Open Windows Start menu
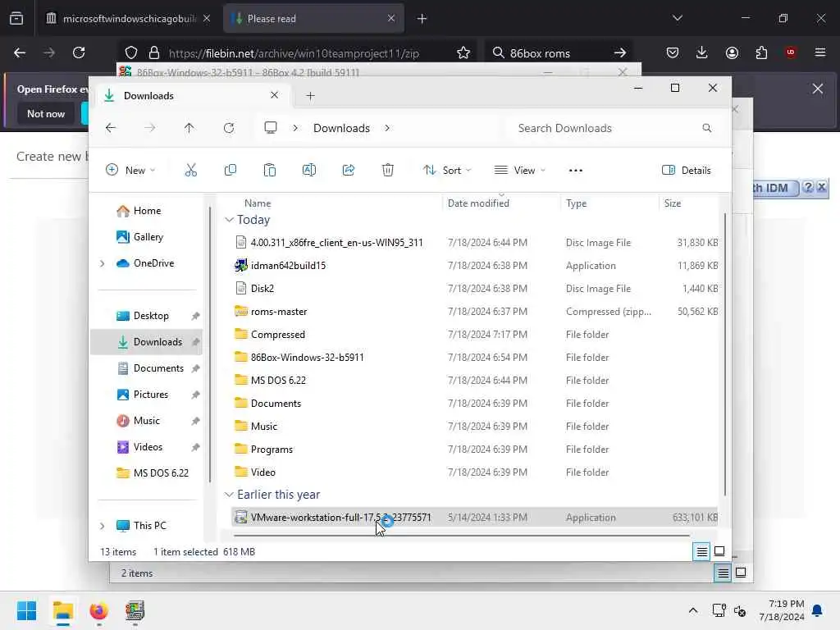Viewport: 840px width, 630px height. [x=27, y=610]
